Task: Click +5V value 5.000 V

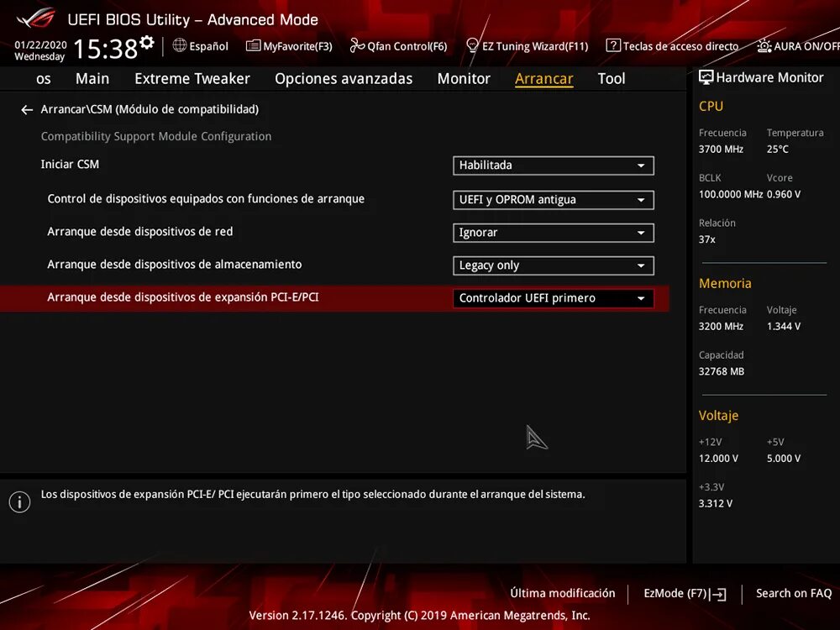Action: [x=783, y=459]
